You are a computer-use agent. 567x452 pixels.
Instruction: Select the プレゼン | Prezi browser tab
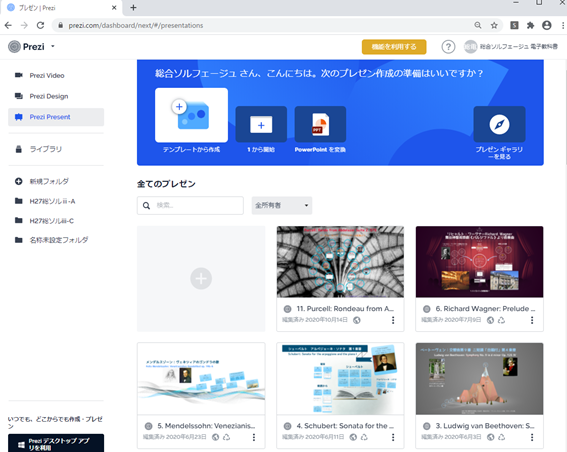point(61,8)
